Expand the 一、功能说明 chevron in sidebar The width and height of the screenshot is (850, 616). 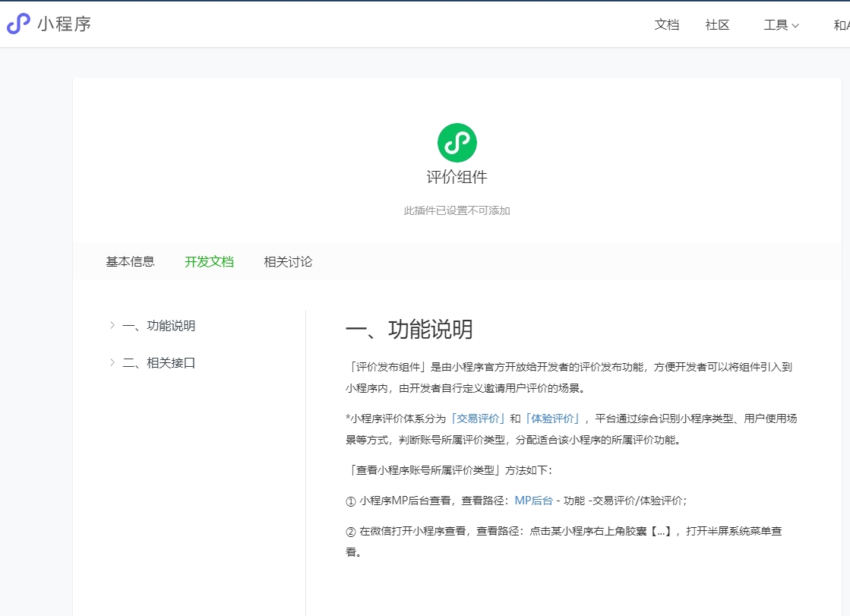112,325
